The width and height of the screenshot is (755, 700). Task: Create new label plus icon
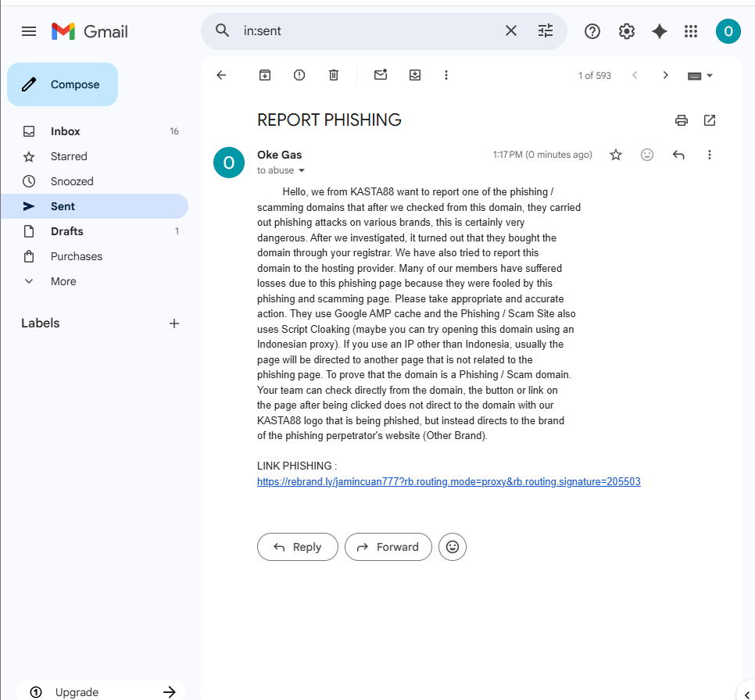[174, 323]
